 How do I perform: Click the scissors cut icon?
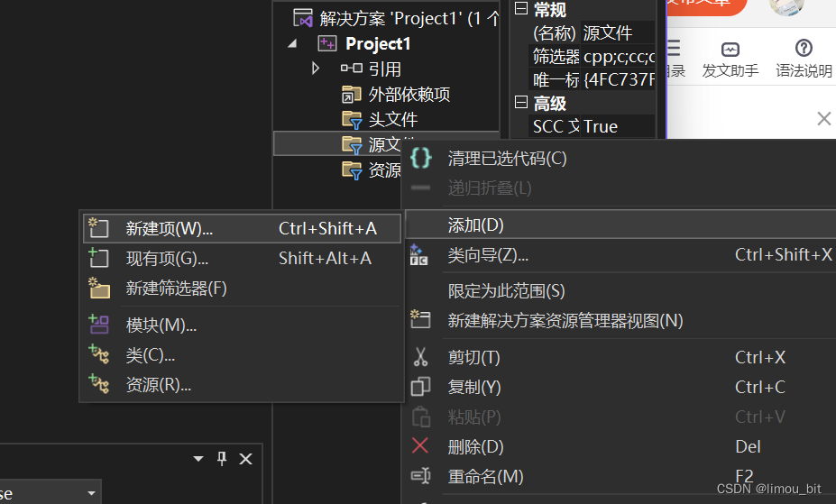[x=420, y=357]
